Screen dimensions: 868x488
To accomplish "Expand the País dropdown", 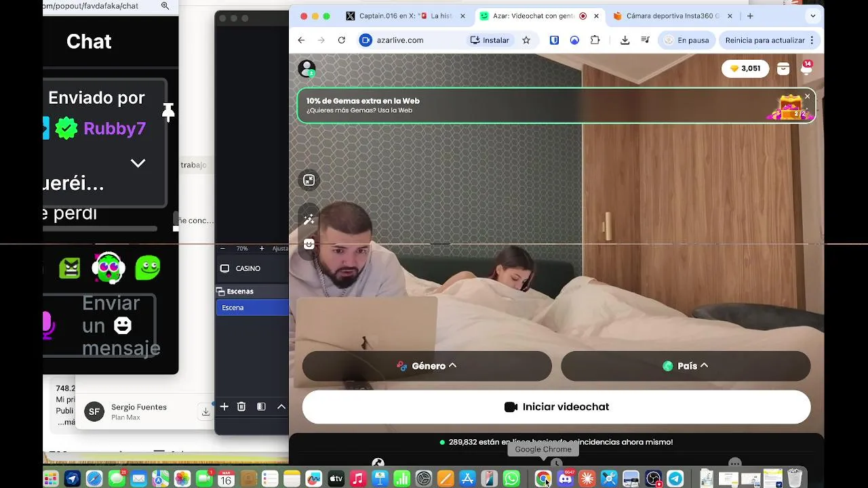I will [x=686, y=366].
